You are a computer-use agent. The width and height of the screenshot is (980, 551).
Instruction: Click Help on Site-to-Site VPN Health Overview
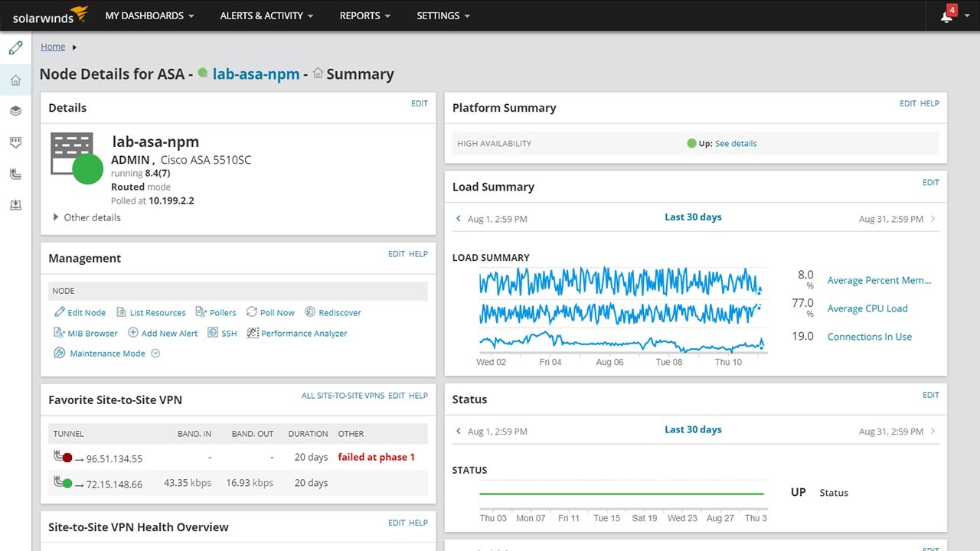click(x=418, y=523)
